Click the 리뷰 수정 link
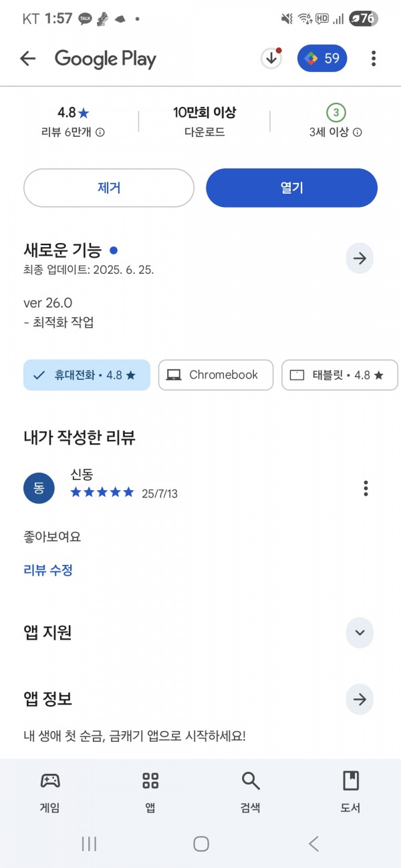The height and width of the screenshot is (868, 401). [48, 570]
